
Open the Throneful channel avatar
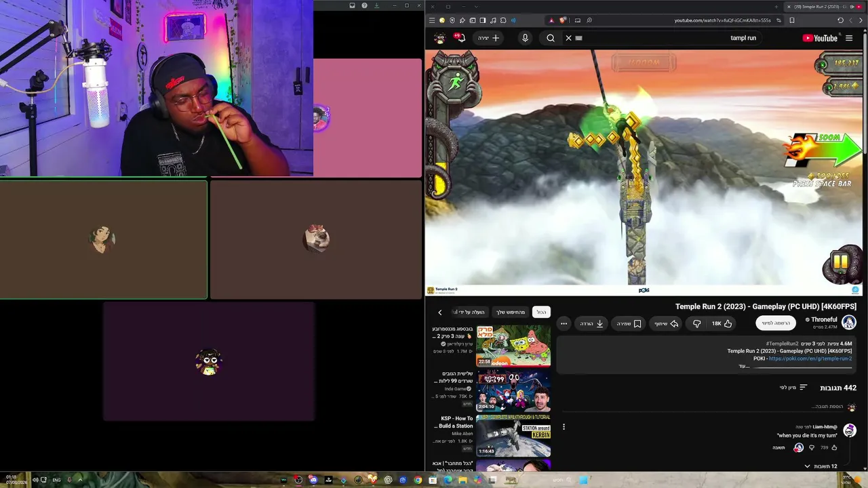click(x=848, y=323)
